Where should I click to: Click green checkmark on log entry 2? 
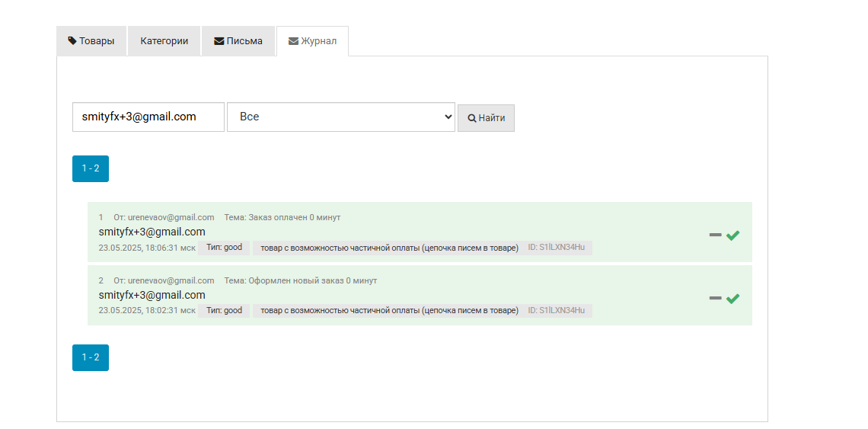[732, 299]
